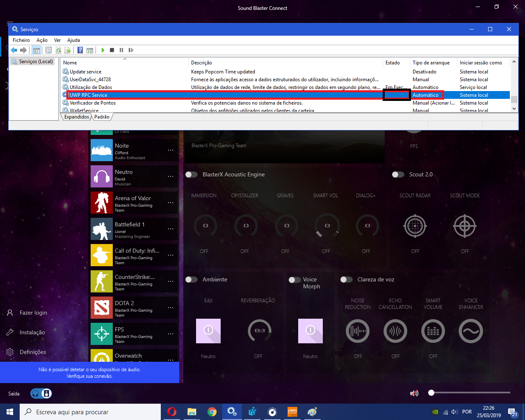Image resolution: width=525 pixels, height=420 pixels.
Task: Open the Ver menu
Action: click(57, 40)
